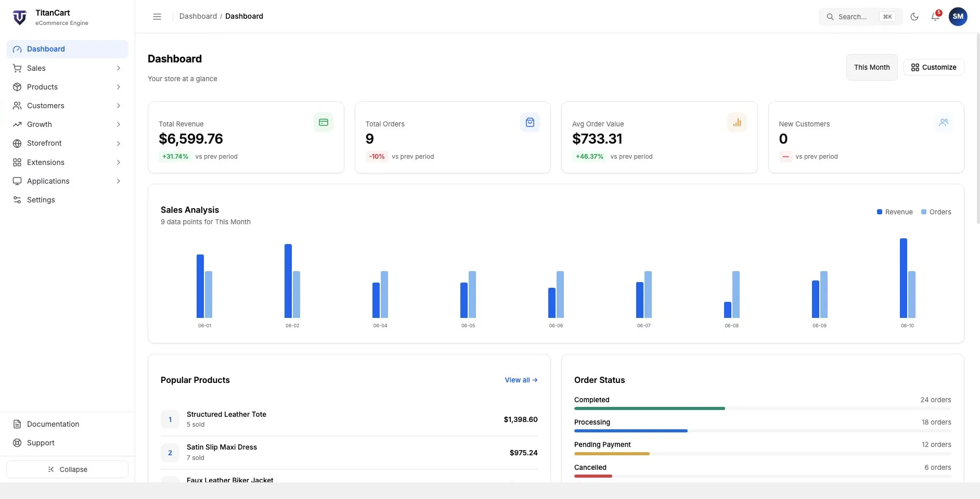Toggle the Orders legend swatch
This screenshot has width=980, height=499.
(x=924, y=212)
